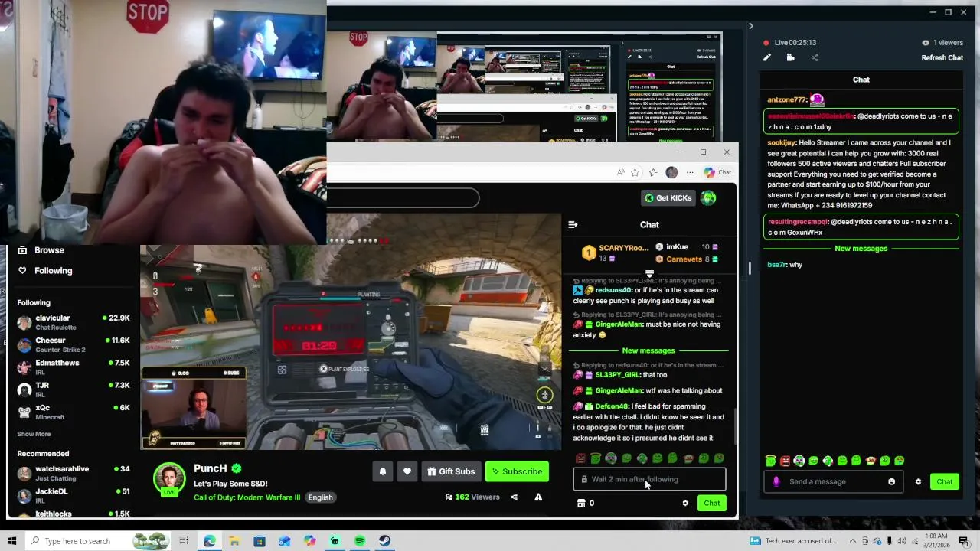Open TJR channel in sidebar
The height and width of the screenshot is (551, 980).
coord(73,390)
